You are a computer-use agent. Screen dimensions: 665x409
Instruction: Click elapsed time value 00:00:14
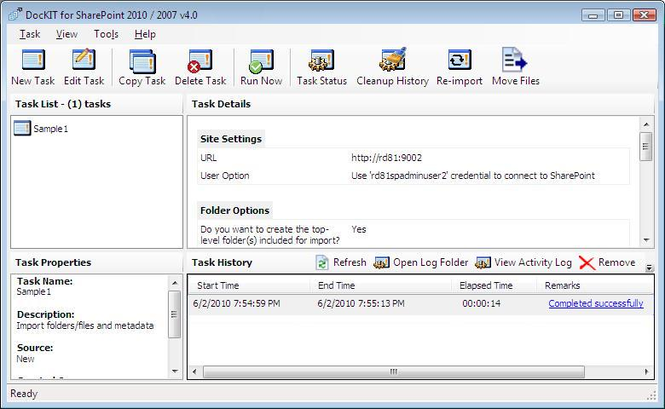(x=481, y=303)
